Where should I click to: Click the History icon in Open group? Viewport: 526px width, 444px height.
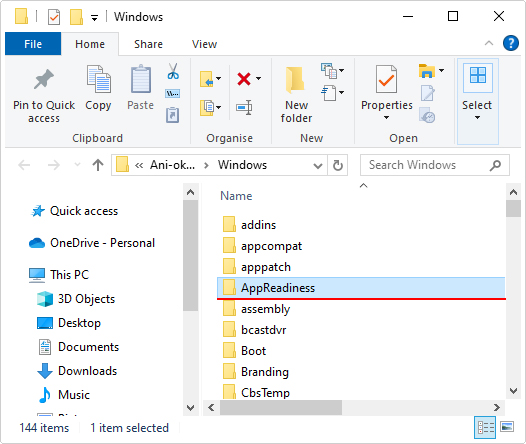click(427, 115)
